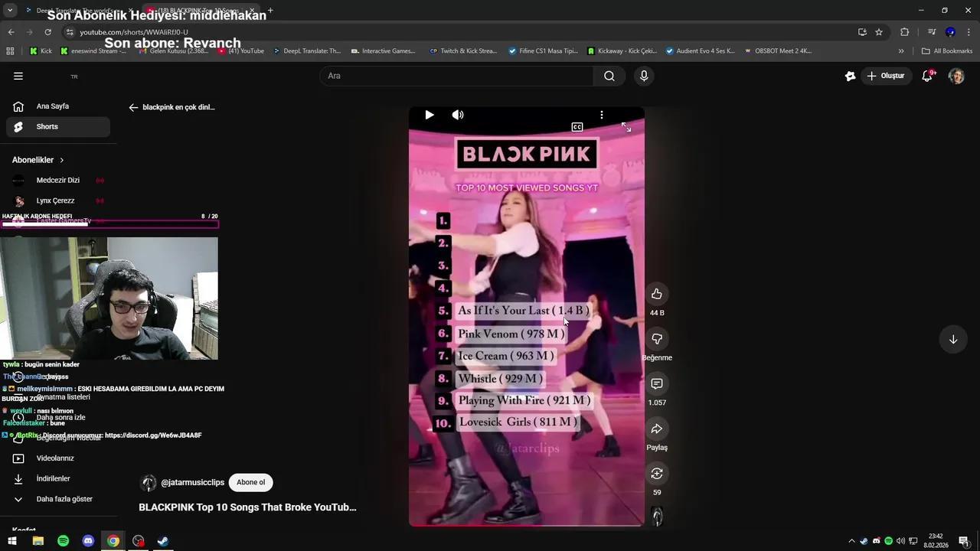
Task: Open the Interactive Games bookmark
Action: point(383,51)
